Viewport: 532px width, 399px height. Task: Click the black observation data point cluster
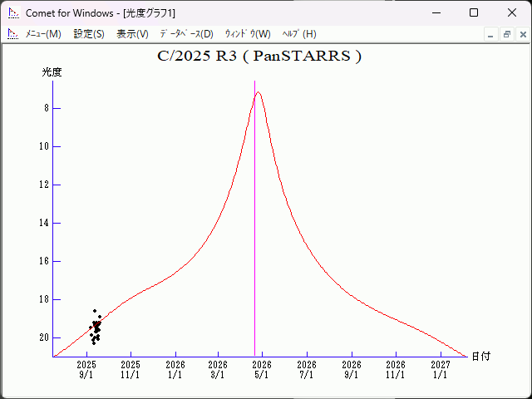coord(96,328)
